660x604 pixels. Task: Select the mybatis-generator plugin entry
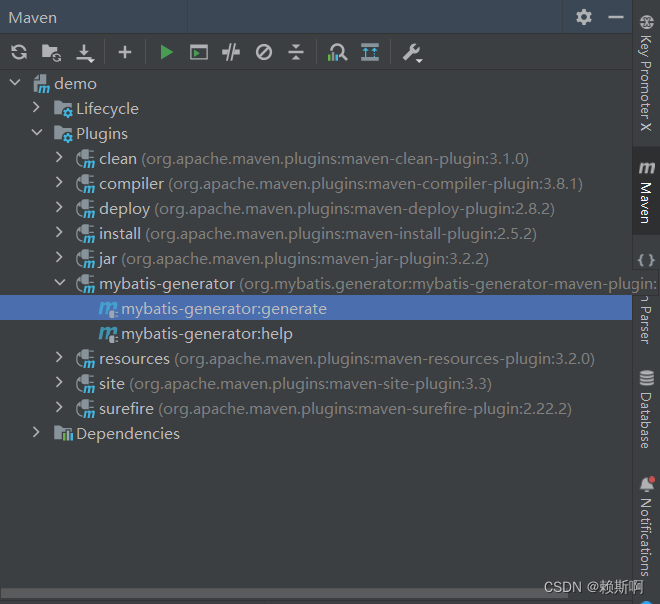[x=316, y=284]
